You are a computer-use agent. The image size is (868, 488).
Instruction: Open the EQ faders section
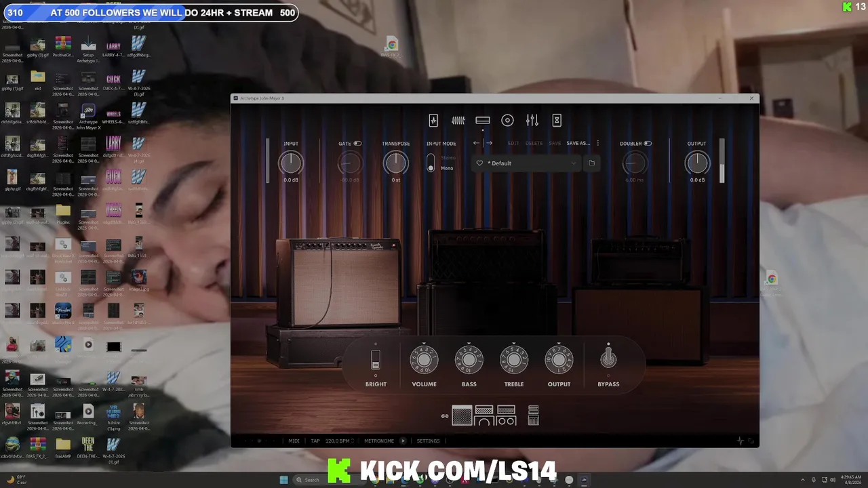[x=532, y=121]
